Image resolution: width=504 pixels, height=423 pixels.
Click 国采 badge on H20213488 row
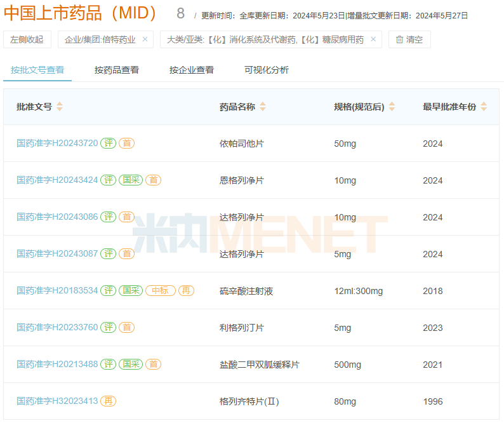click(131, 364)
